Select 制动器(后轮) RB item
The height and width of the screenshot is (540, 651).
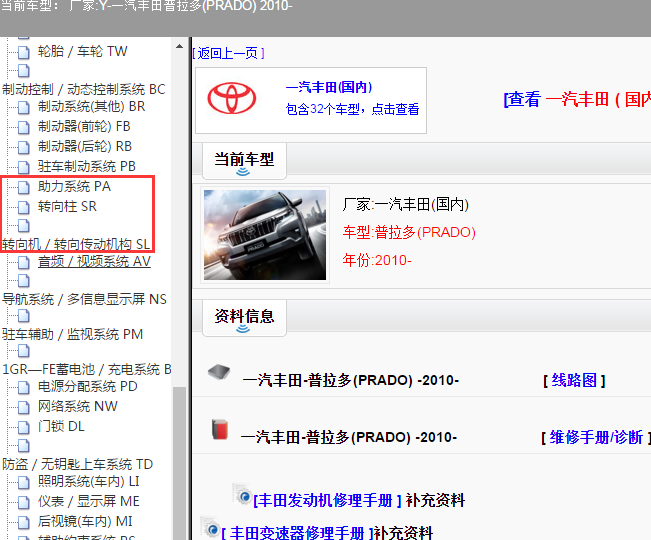(x=85, y=146)
